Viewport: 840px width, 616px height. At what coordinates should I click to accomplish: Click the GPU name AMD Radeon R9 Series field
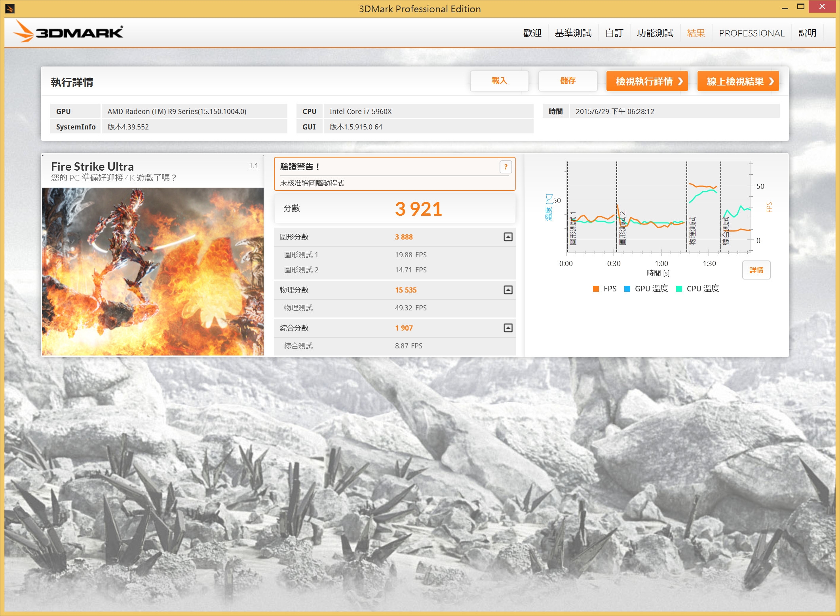[194, 111]
